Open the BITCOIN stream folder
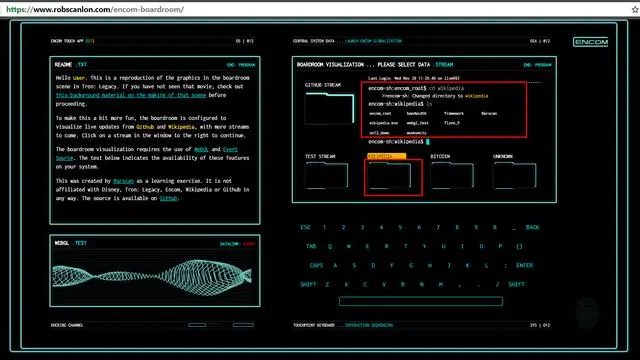The image size is (640, 360). tap(453, 176)
